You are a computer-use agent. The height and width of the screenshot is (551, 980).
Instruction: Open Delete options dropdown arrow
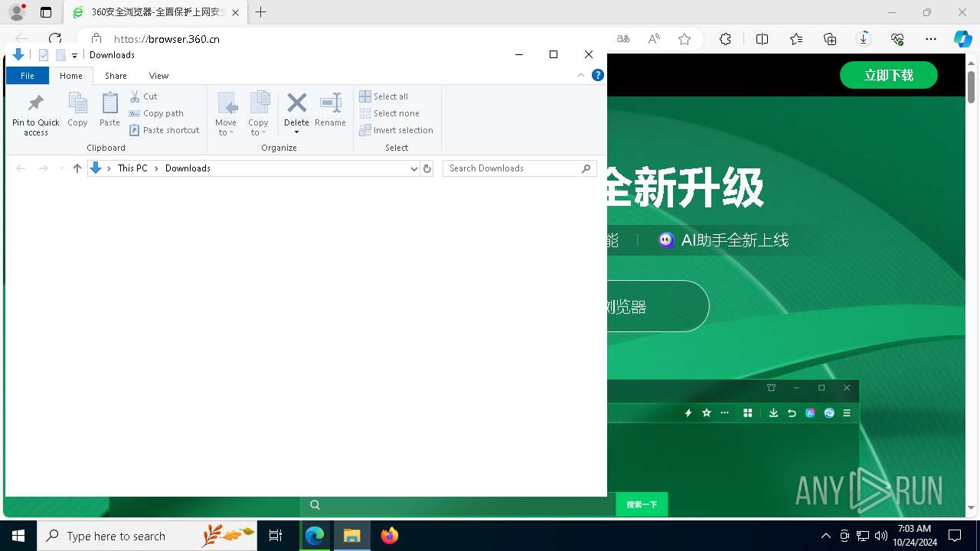(296, 133)
